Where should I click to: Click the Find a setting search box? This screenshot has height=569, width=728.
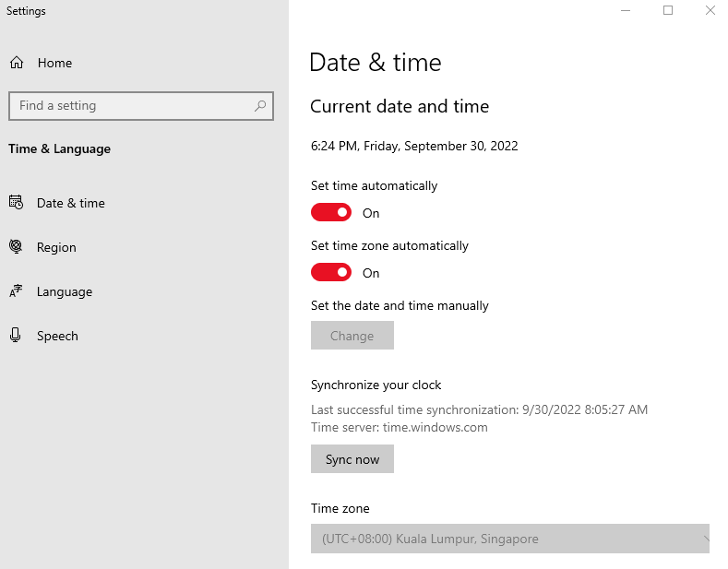point(141,106)
